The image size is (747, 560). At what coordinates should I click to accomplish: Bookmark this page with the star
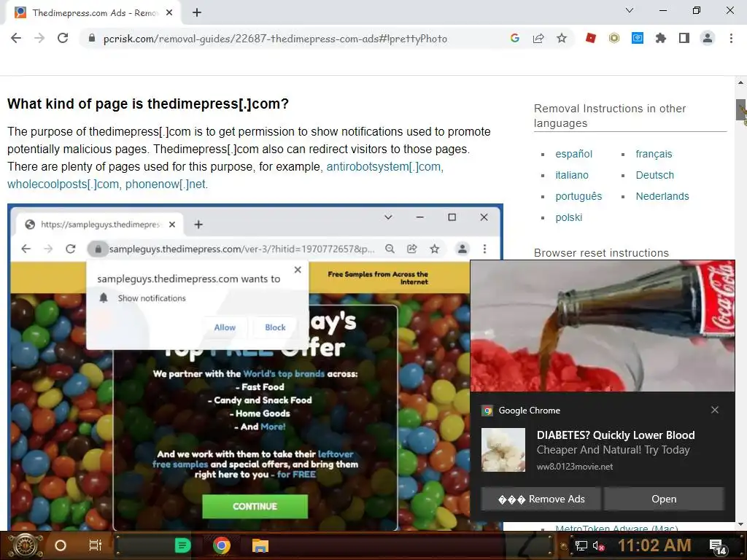[562, 38]
